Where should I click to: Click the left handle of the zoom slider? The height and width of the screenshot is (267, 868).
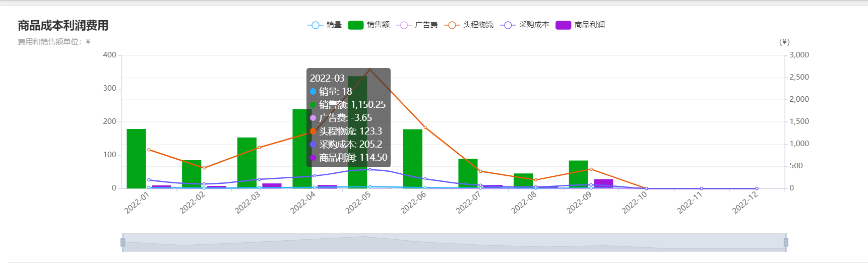click(x=122, y=242)
